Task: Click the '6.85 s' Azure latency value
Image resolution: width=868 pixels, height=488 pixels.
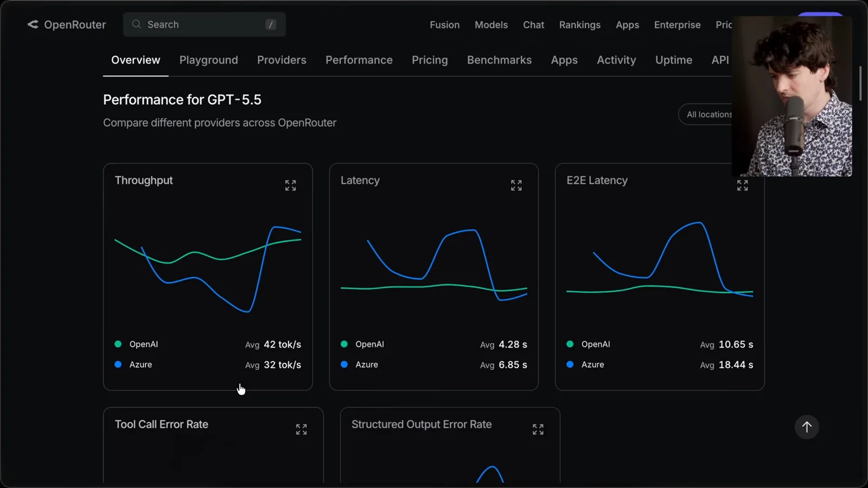Action: coord(513,365)
